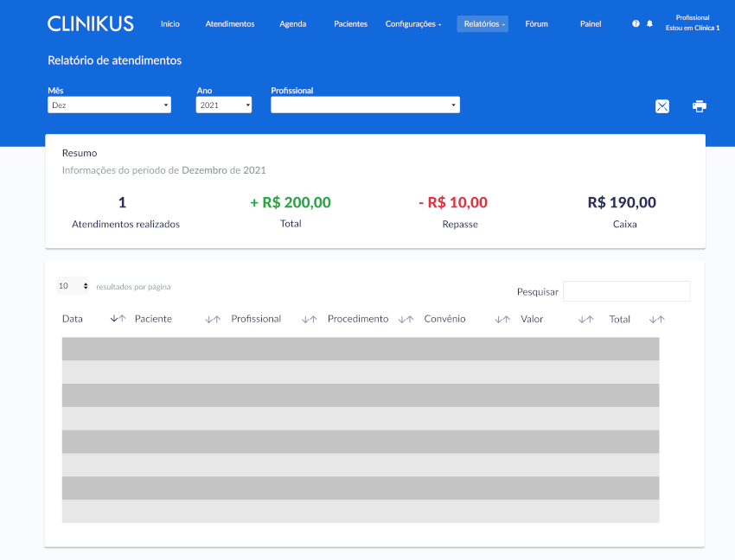
Task: Click the CLINIKUS logo link
Action: (91, 24)
